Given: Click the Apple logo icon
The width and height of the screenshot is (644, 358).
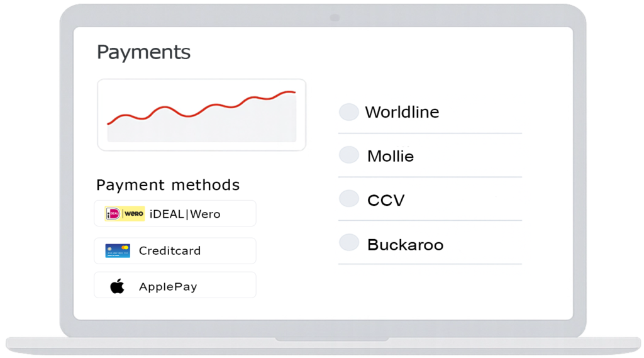Looking at the screenshot, I should [117, 286].
